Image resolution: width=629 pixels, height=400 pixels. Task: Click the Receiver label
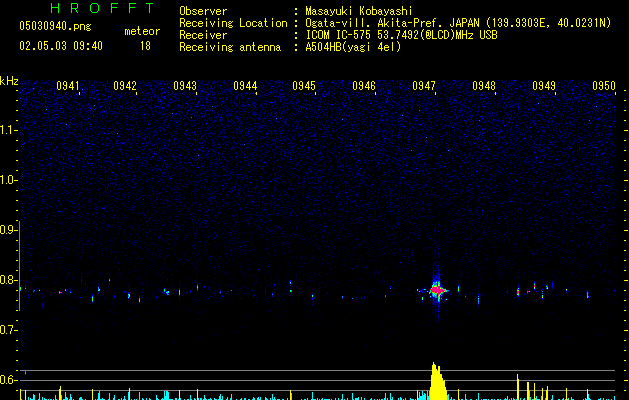203,35
